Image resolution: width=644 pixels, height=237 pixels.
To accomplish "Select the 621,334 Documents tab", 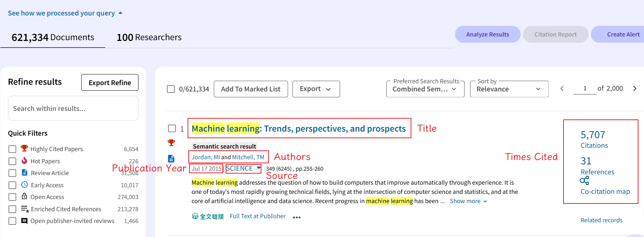I will pos(53,37).
